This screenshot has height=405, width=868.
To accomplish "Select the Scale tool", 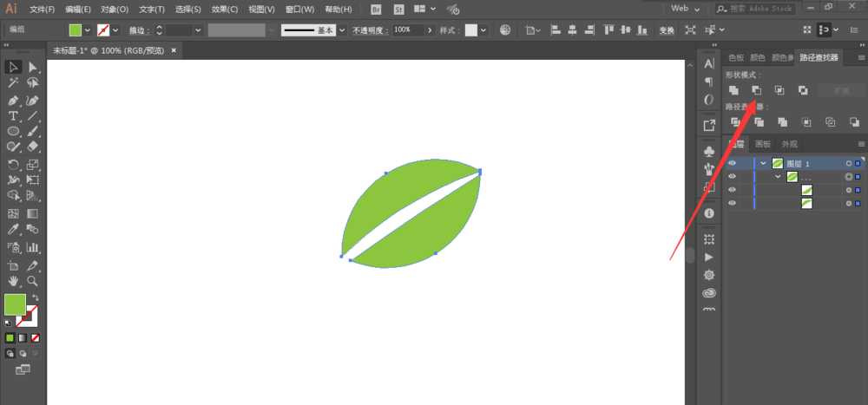I will [33, 164].
